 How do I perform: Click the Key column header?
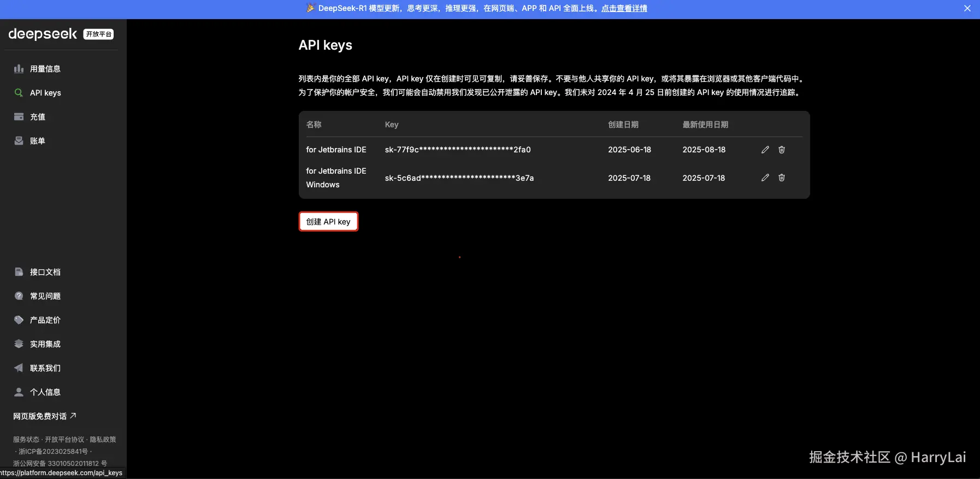(392, 125)
